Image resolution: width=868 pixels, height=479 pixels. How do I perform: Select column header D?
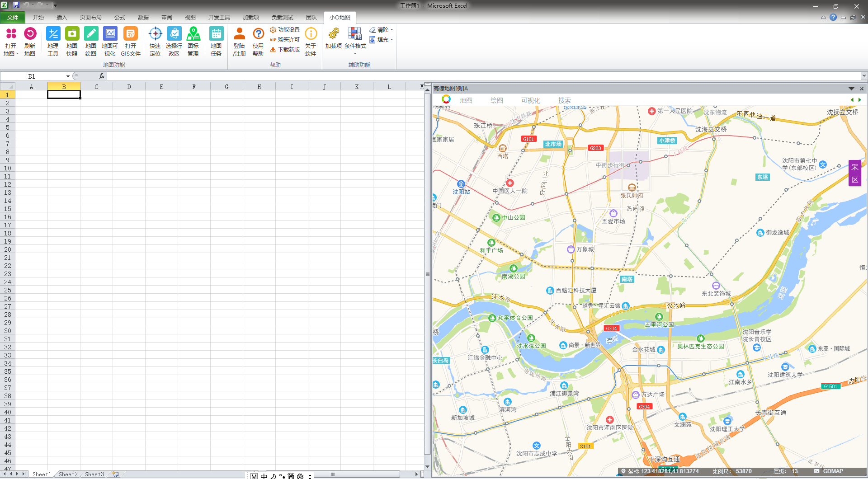(129, 87)
